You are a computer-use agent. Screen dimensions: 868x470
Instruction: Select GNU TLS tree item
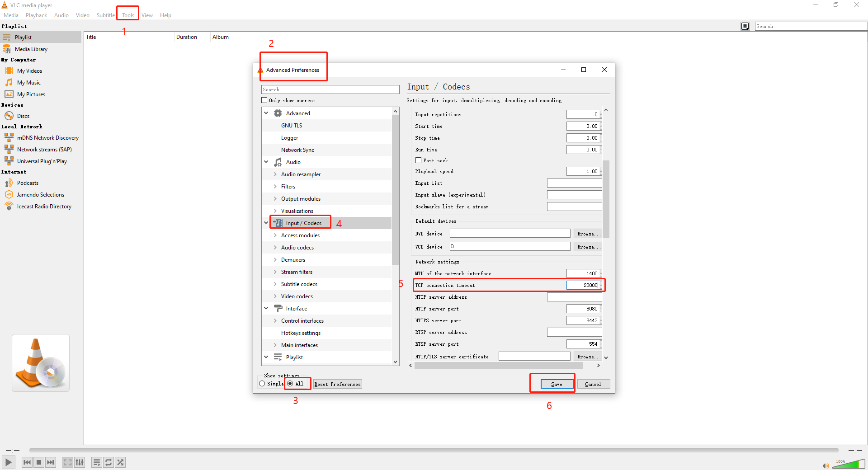click(x=292, y=125)
